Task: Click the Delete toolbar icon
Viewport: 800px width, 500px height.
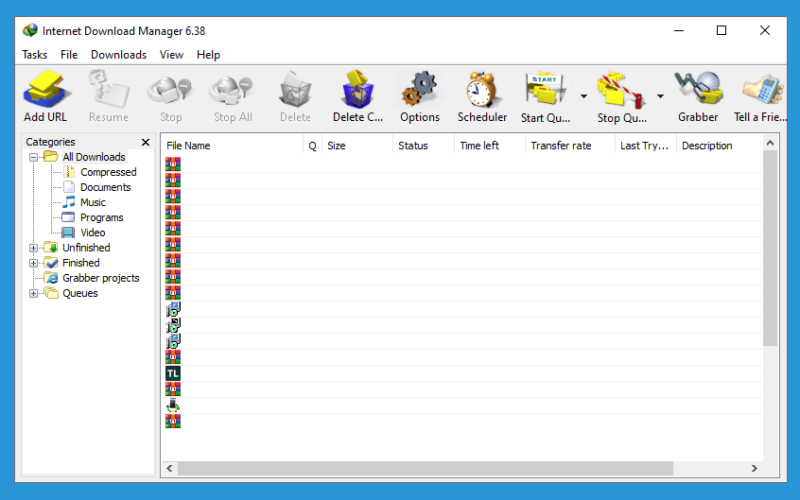Action: tap(295, 90)
